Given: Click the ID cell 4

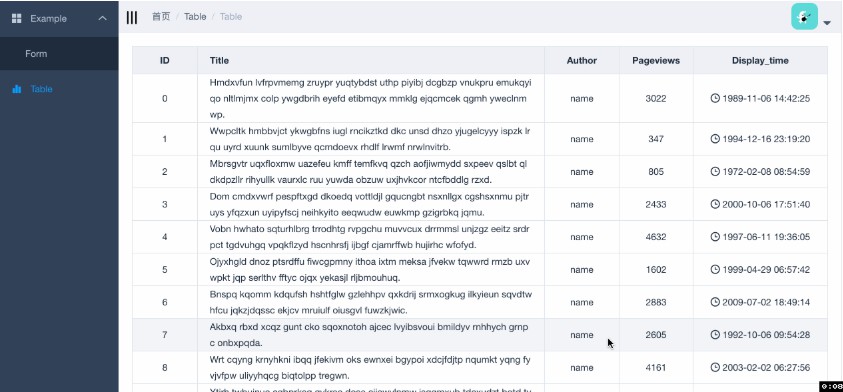Looking at the screenshot, I should [x=165, y=237].
